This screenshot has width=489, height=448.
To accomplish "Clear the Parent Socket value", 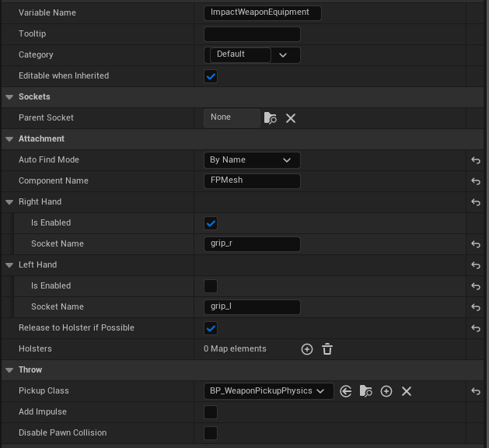I will click(291, 118).
